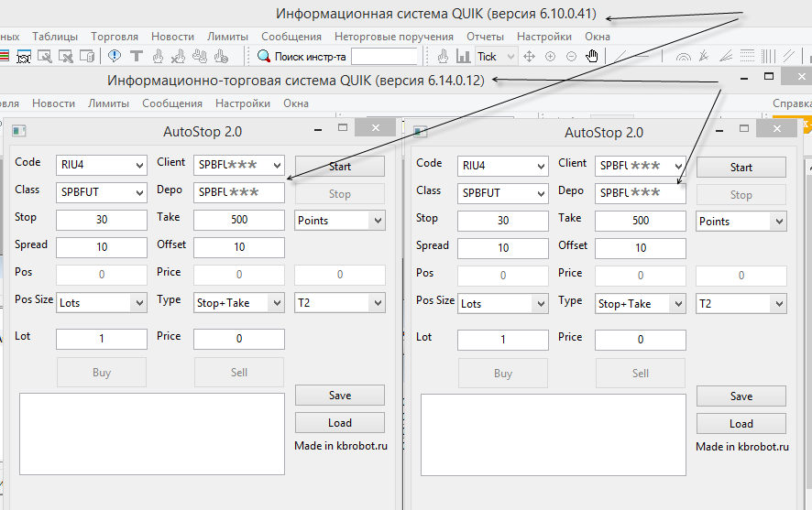Click Made in kbrobot.ru text, right window
Image resolution: width=812 pixels, height=510 pixels.
tap(742, 447)
